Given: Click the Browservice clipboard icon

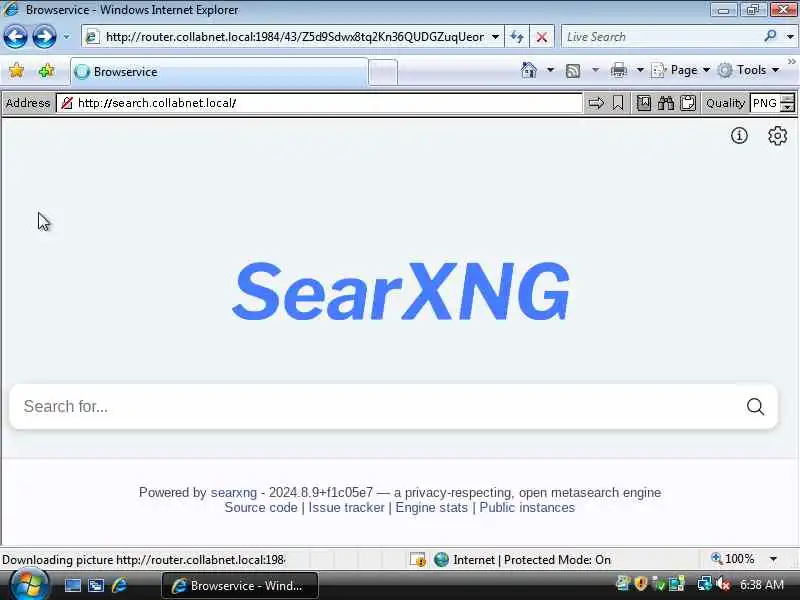Looking at the screenshot, I should coord(688,103).
